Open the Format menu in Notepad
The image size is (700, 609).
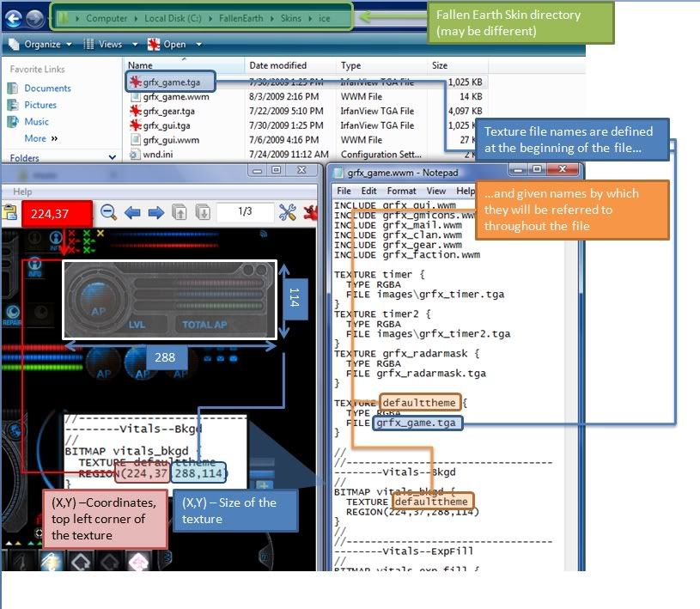pyautogui.click(x=401, y=191)
